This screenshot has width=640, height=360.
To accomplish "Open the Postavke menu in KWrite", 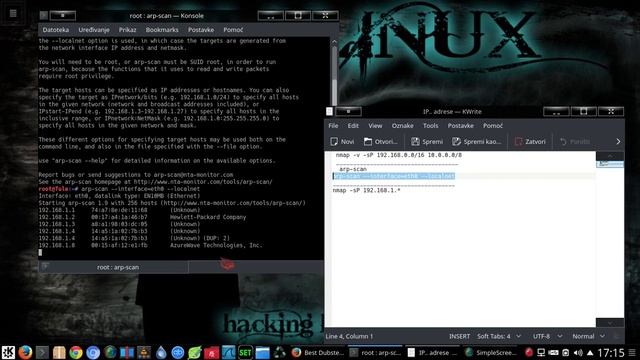I will tap(460, 126).
